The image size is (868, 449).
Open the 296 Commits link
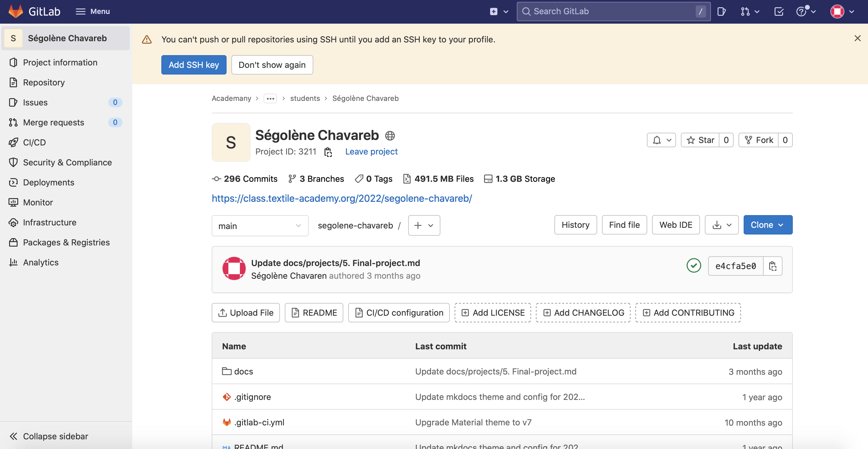point(245,179)
